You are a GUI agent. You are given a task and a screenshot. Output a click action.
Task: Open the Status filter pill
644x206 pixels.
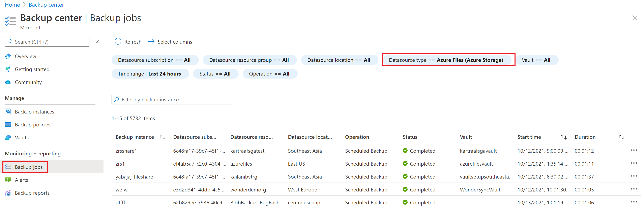(x=215, y=74)
